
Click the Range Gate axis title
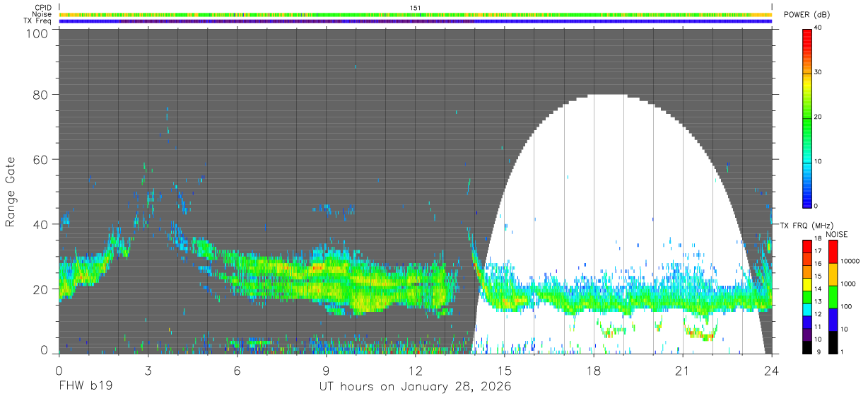click(11, 192)
